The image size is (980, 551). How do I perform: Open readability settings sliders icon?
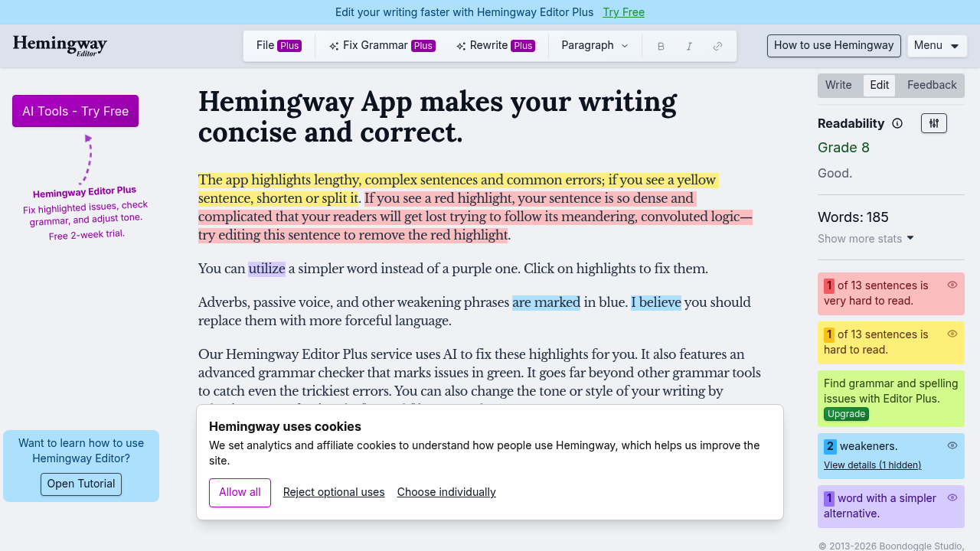coord(934,123)
